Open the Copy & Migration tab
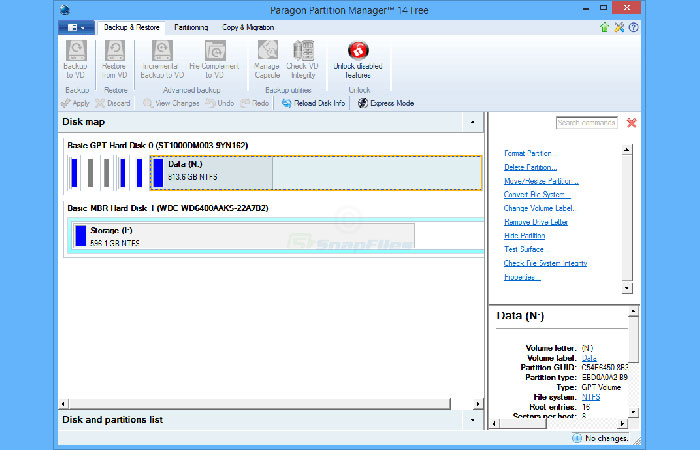Screen dimensions: 700x450 tap(248, 28)
